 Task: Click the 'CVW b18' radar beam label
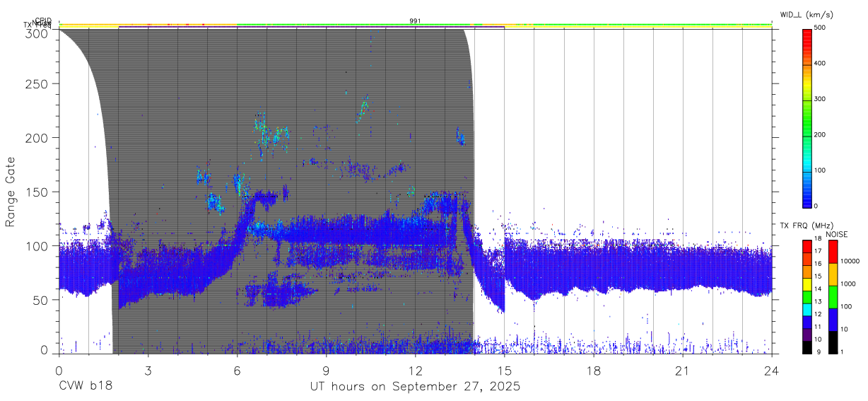86,387
